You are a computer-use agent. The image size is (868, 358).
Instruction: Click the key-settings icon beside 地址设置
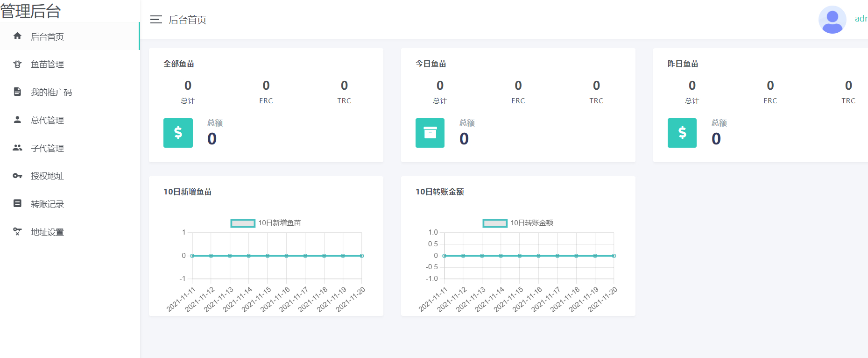17,231
